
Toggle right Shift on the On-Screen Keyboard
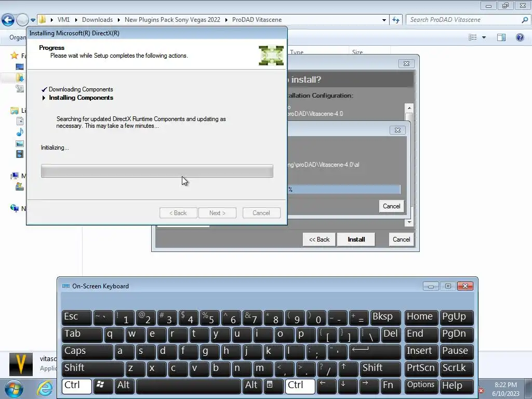click(x=380, y=369)
